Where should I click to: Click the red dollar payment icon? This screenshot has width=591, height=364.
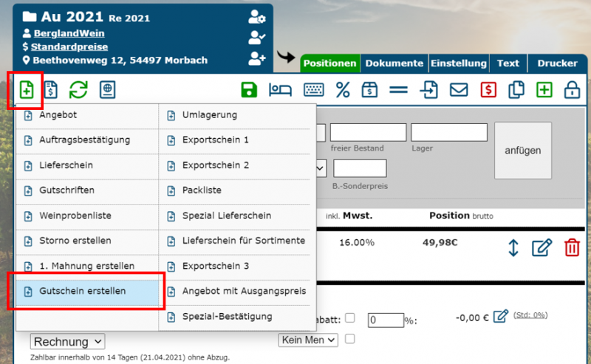(x=488, y=90)
